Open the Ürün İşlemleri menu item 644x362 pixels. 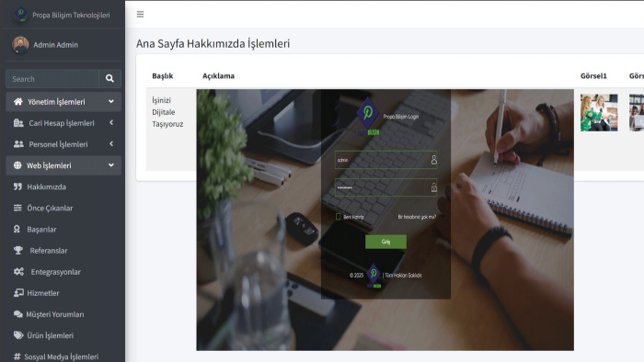coord(63,335)
